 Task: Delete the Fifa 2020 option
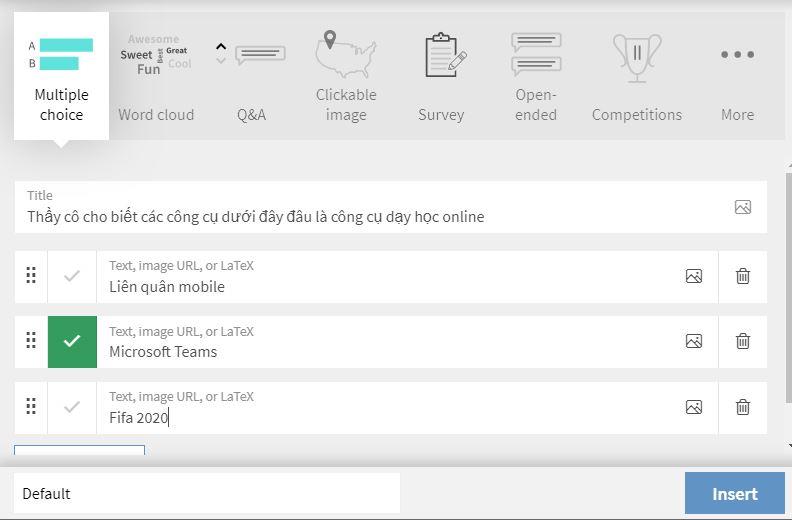(x=742, y=407)
